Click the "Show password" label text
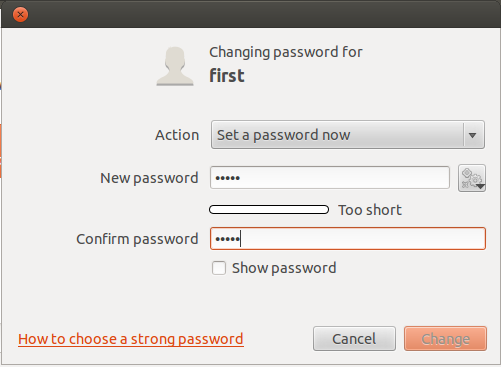The height and width of the screenshot is (367, 501). (x=284, y=268)
